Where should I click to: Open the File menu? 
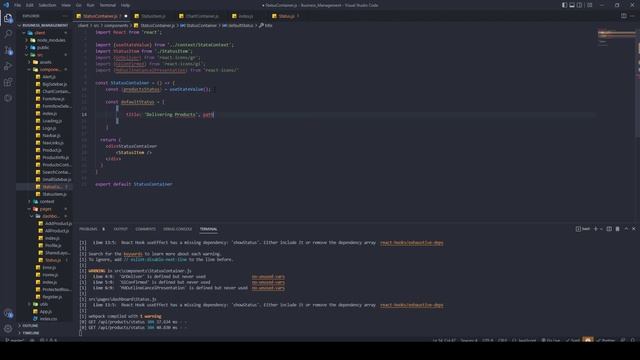point(18,5)
